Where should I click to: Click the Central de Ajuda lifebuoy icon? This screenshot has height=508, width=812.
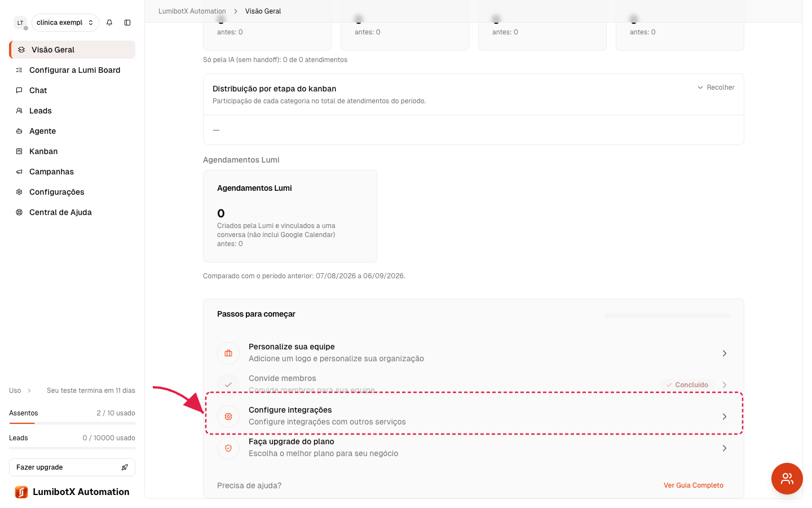pyautogui.click(x=19, y=212)
